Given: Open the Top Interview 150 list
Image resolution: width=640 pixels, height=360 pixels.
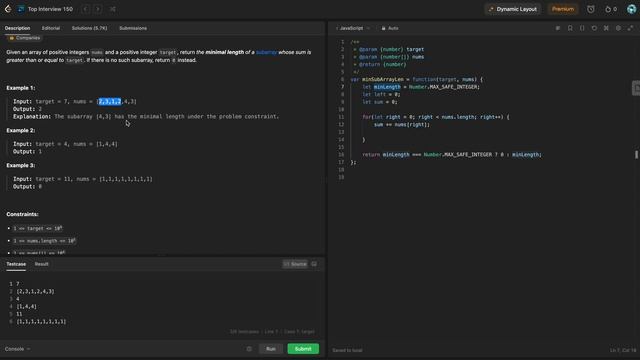Looking at the screenshot, I should click(x=50, y=9).
